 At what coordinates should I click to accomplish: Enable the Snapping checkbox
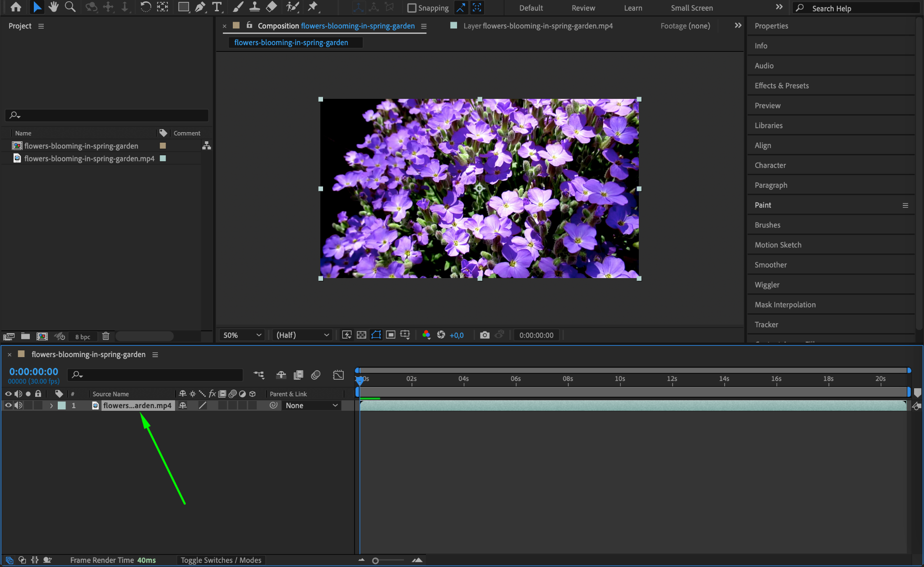[x=411, y=8]
